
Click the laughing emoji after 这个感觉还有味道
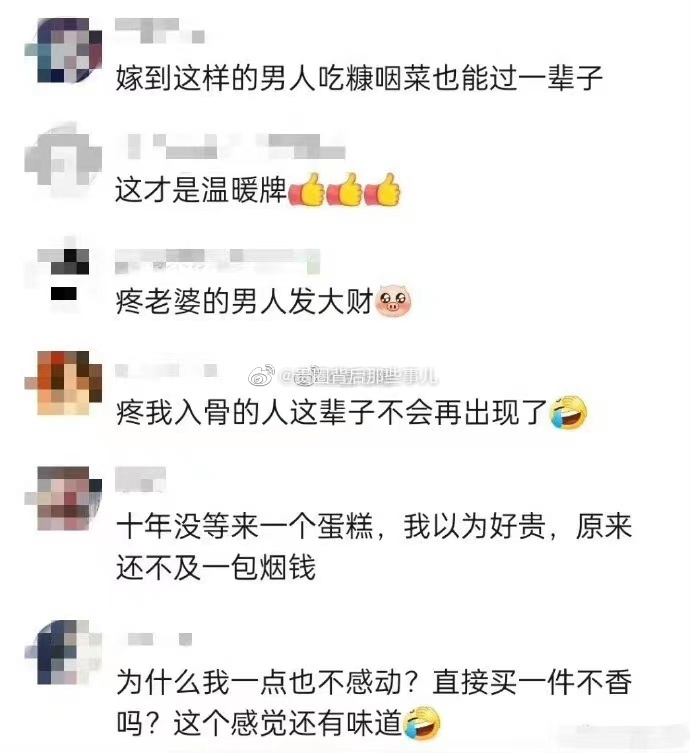pos(422,723)
